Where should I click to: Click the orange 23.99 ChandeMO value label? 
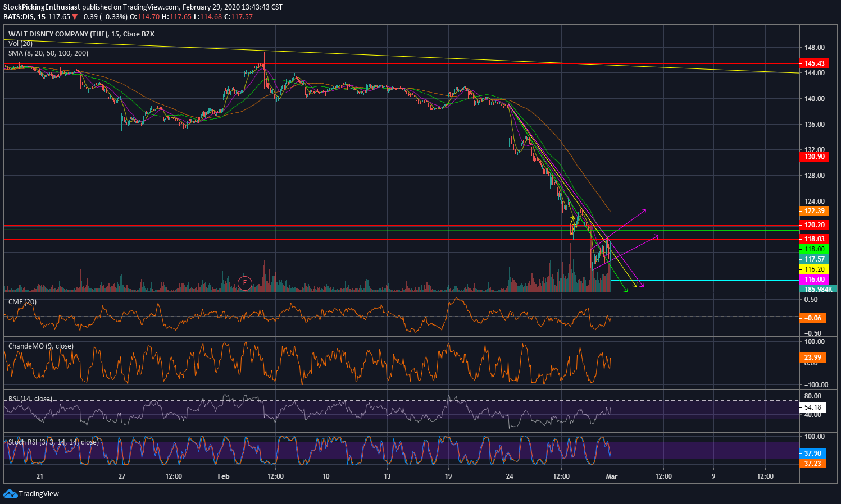tap(813, 358)
